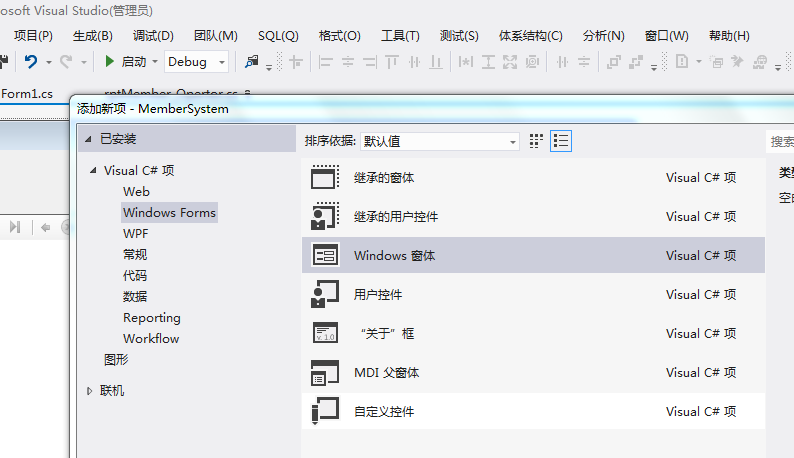
Task: Open the 生成(B) menu
Action: pos(93,36)
